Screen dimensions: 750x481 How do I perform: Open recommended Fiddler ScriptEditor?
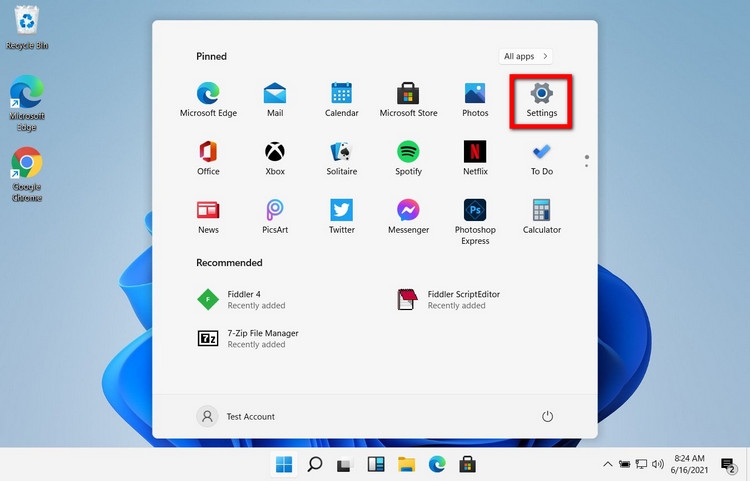[x=449, y=300]
